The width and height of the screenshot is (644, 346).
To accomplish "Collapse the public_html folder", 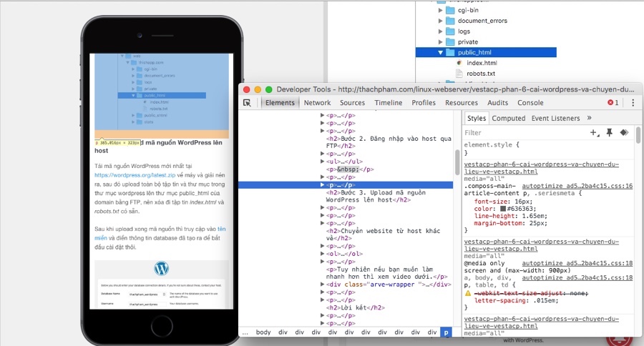I will click(x=440, y=52).
